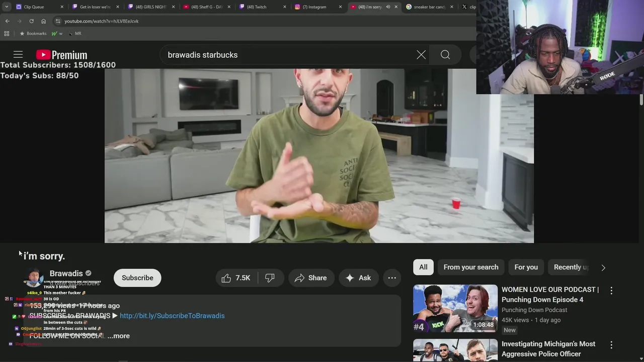Go to the YouTube Premium home logo

click(61, 55)
